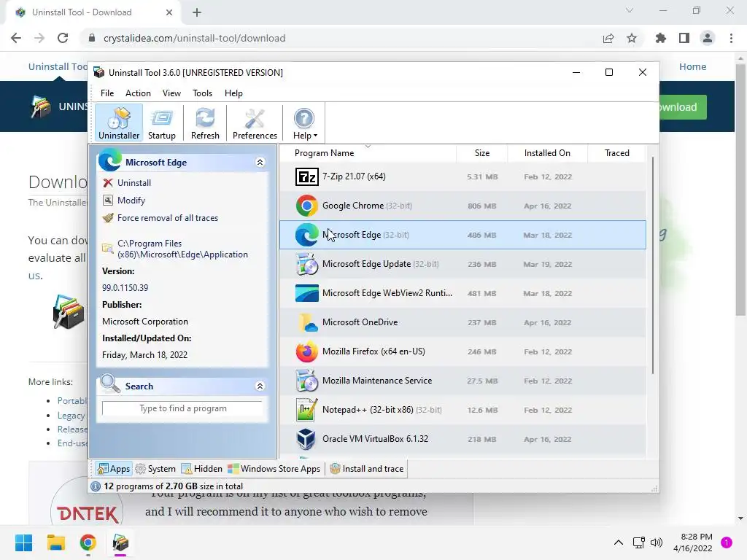The image size is (747, 560).
Task: Select the Microsoft Edge Update icon
Action: 306,264
